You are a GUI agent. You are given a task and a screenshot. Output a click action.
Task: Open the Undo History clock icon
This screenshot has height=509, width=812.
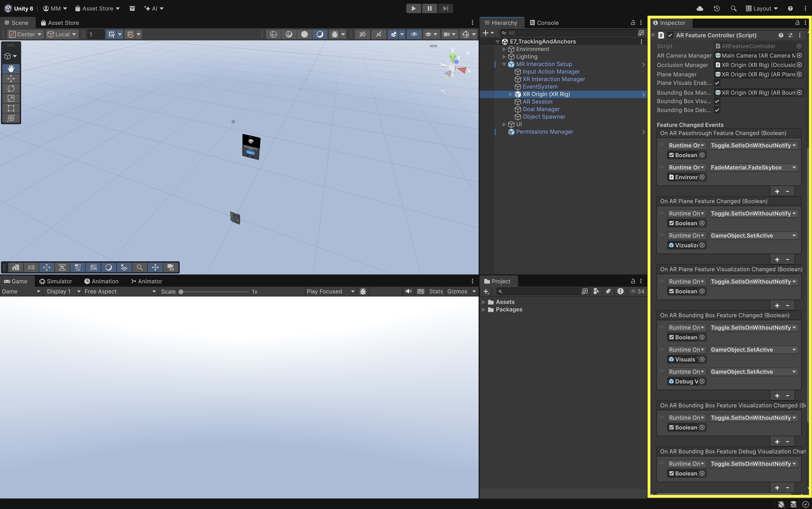pyautogui.click(x=716, y=8)
